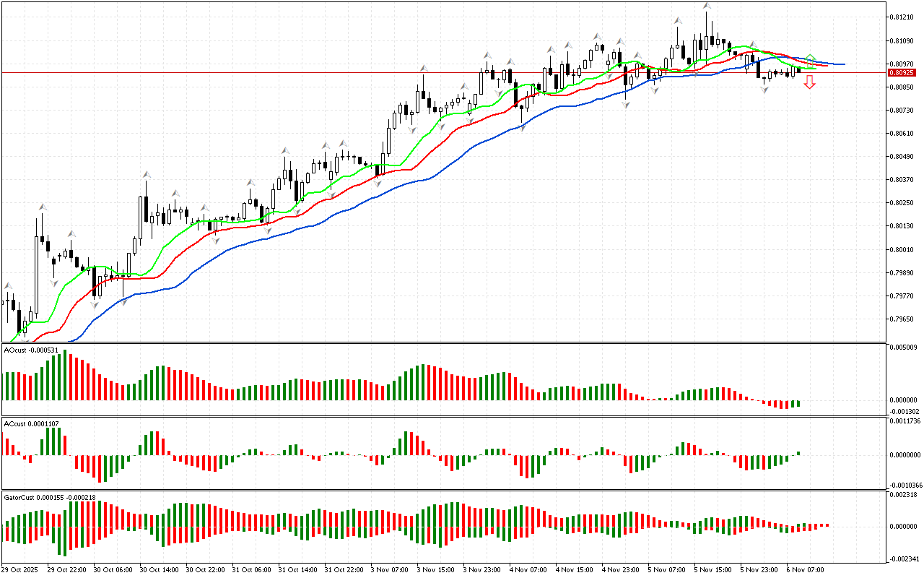The width and height of the screenshot is (924, 578).
Task: Click the ACcust indicator label
Action: [x=25, y=423]
